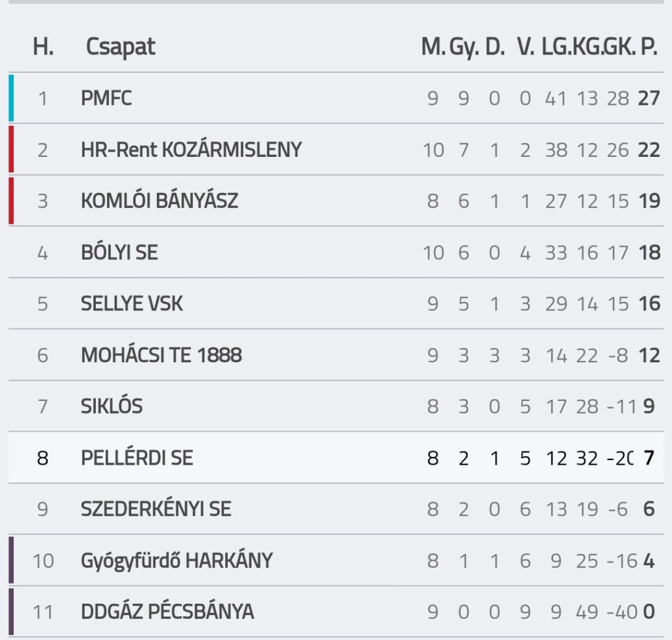Open SZEDERKÉNYI SE team page
Image resolution: width=672 pixels, height=640 pixels.
tap(156, 509)
